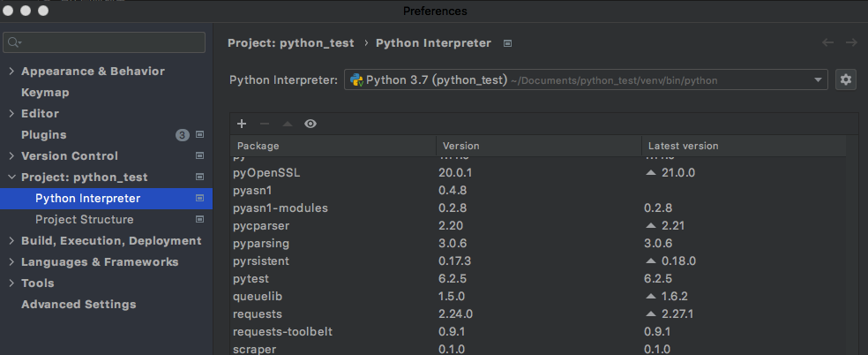This screenshot has height=355, width=868.
Task: Expand Appearance & Behavior section
Action: tap(11, 72)
